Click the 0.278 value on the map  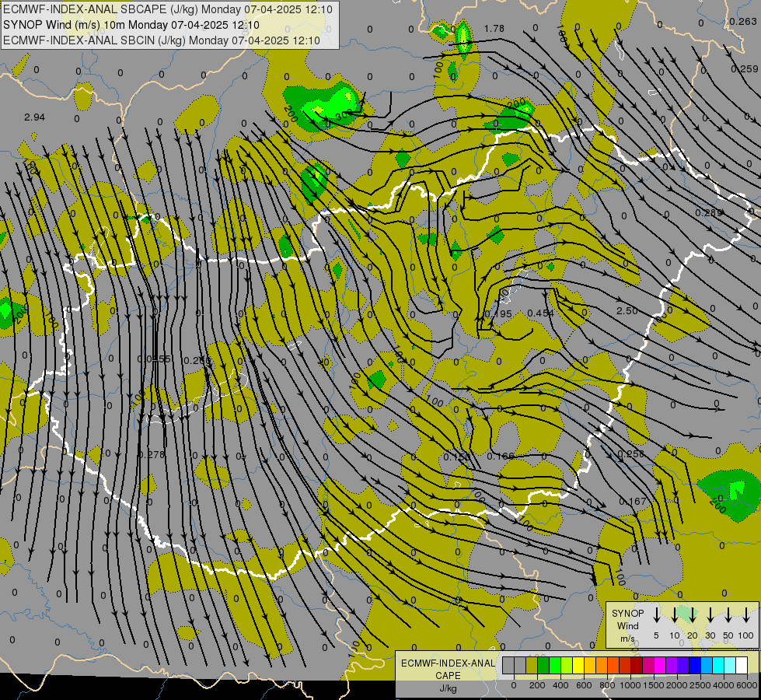click(152, 455)
